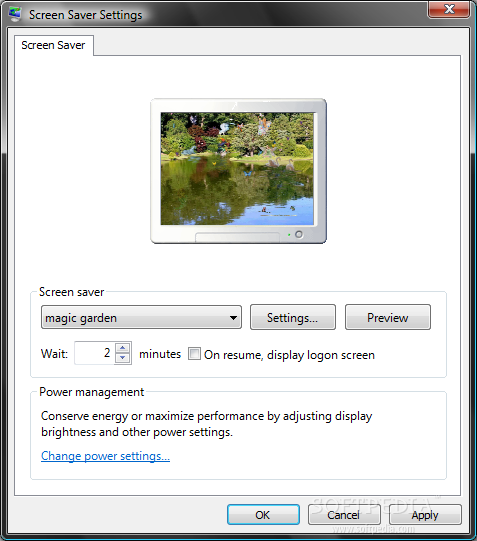477x541 pixels.
Task: Open the magic garden screen saver dropdown
Action: click(141, 317)
